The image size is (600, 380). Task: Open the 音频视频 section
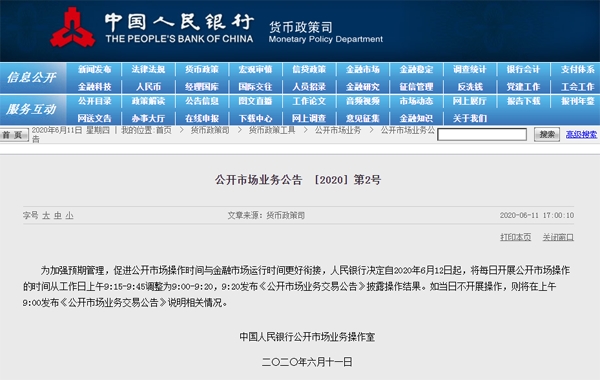coord(363,101)
